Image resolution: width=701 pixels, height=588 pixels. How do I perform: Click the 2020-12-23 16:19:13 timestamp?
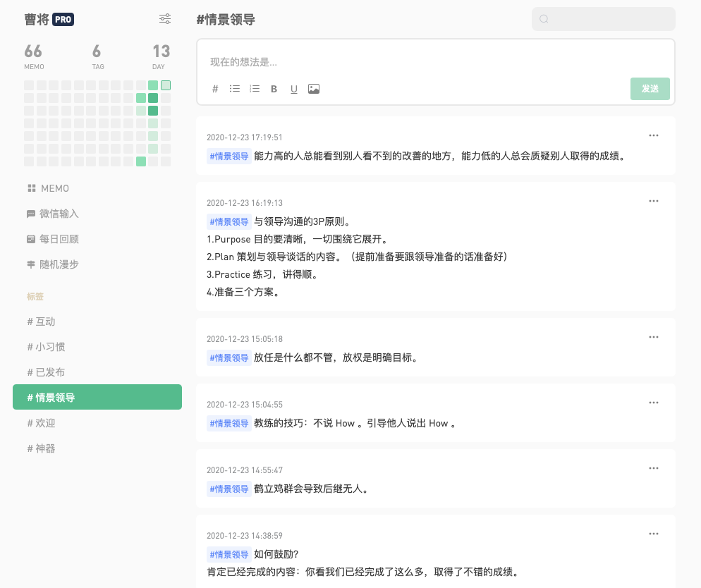click(245, 203)
